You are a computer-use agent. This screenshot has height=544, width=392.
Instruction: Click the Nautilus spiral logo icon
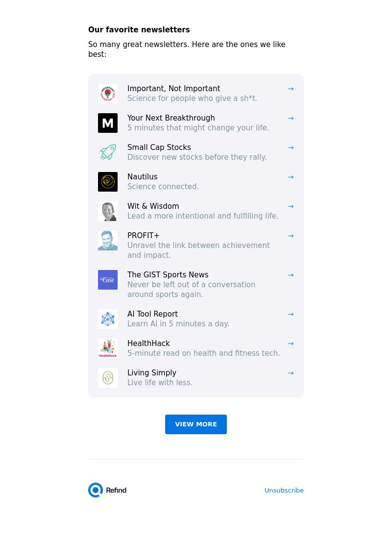[108, 182]
